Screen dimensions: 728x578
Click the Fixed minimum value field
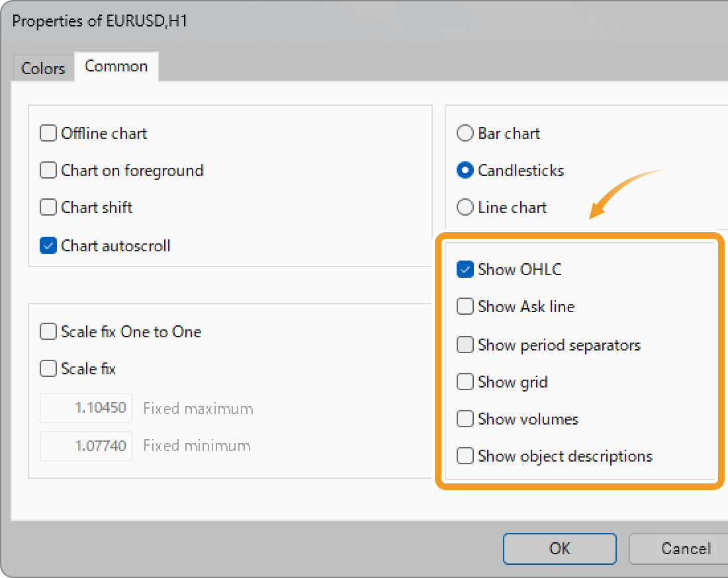tap(86, 446)
